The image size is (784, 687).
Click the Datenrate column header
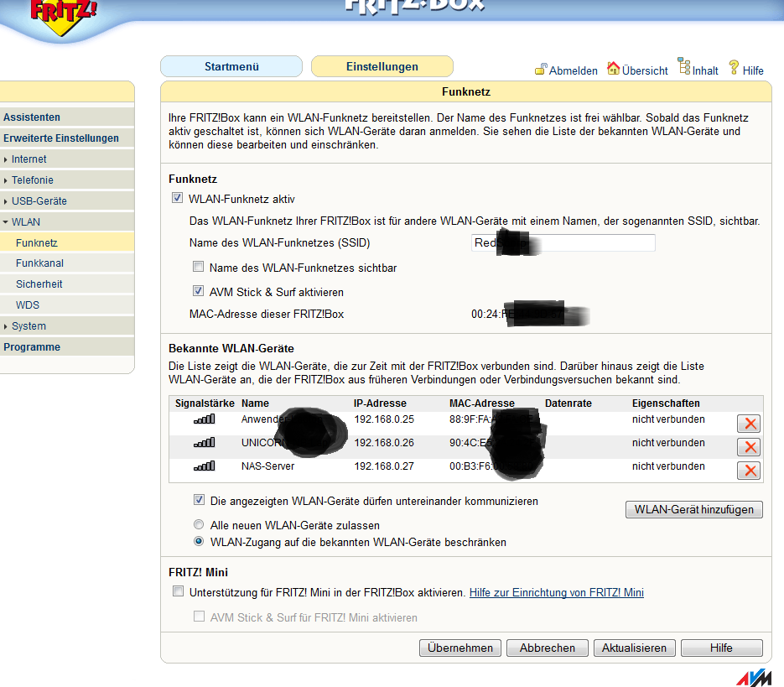coord(569,403)
